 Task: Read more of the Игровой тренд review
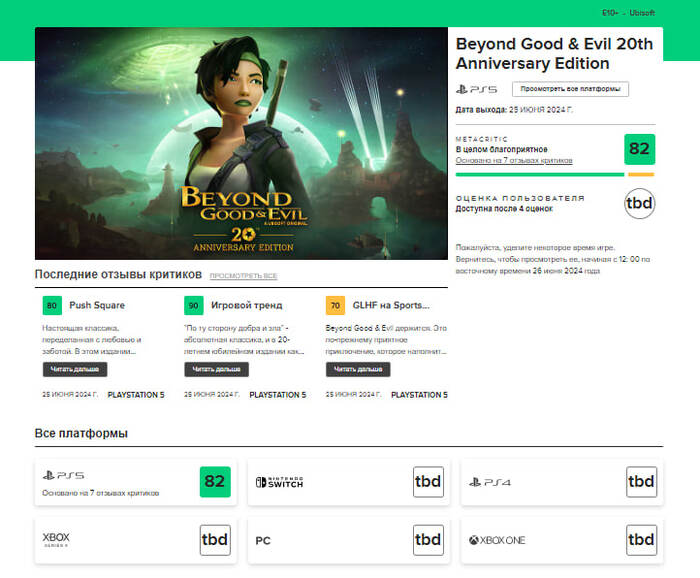click(x=216, y=369)
